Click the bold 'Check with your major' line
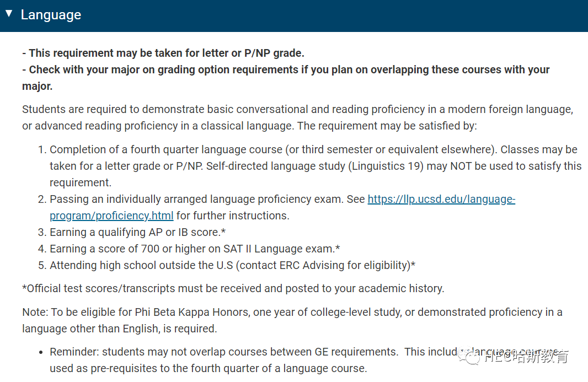Viewport: 588px width, 382px height. point(286,78)
